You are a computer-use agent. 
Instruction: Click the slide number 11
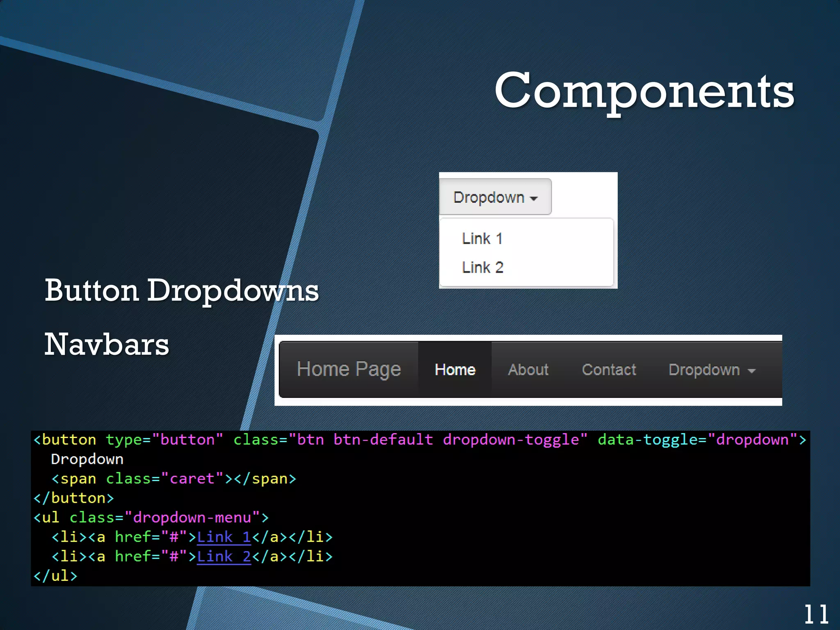[816, 614]
